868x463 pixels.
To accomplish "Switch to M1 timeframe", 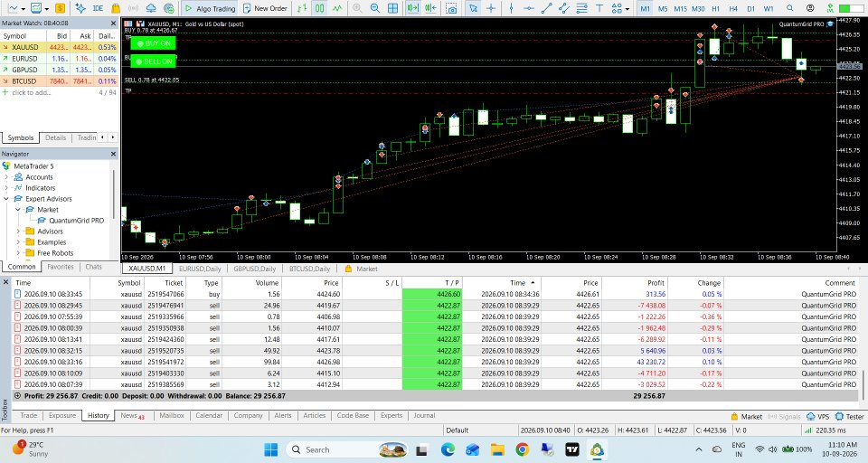I will tap(645, 8).
